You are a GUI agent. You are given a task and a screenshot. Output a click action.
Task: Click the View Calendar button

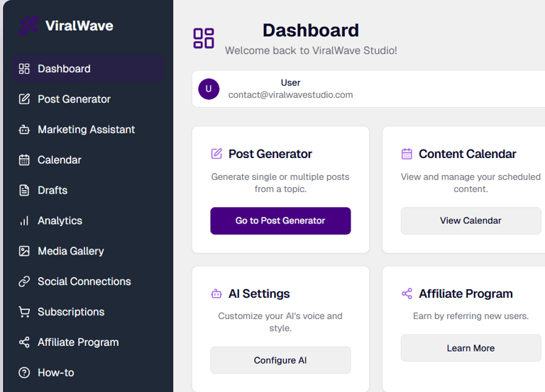470,221
